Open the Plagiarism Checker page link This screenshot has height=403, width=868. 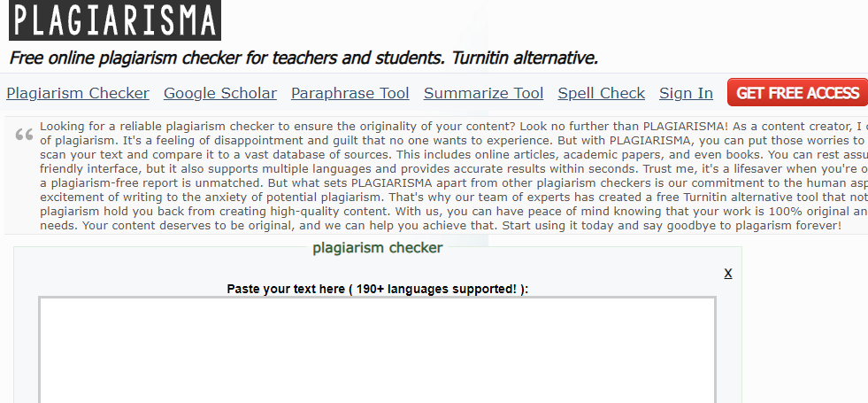click(78, 93)
